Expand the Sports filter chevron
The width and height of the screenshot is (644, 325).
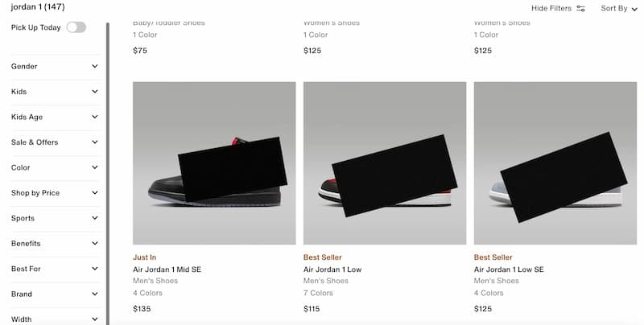coord(95,218)
